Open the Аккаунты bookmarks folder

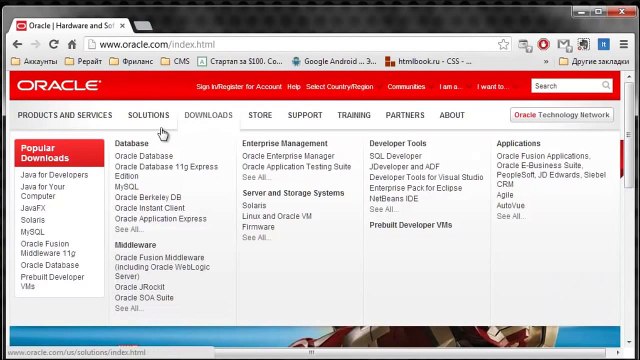click(35, 61)
